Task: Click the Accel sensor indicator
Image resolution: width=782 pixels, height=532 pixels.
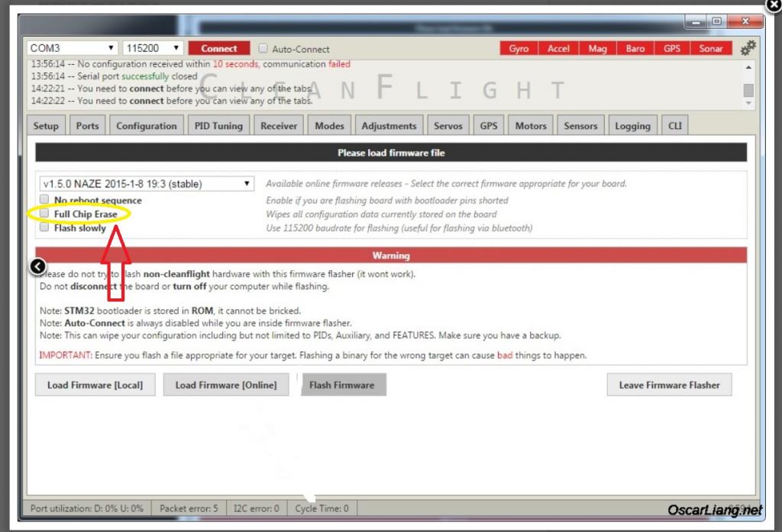Action: click(558, 49)
